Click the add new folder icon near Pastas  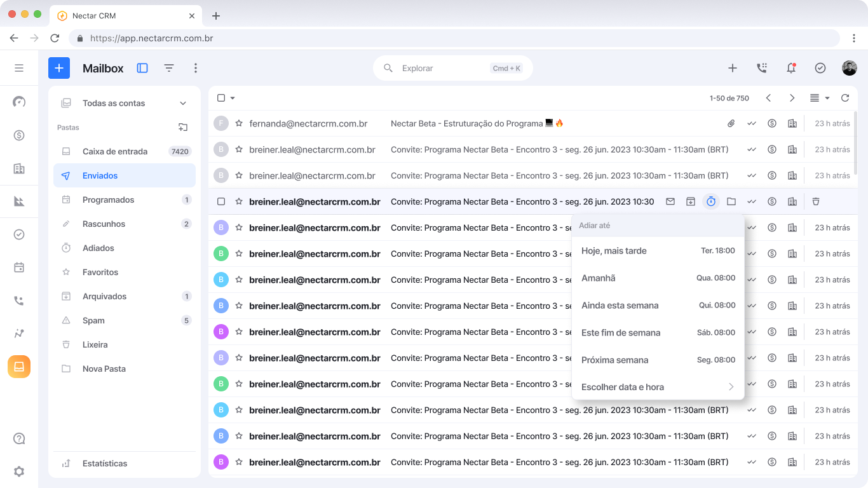(183, 127)
